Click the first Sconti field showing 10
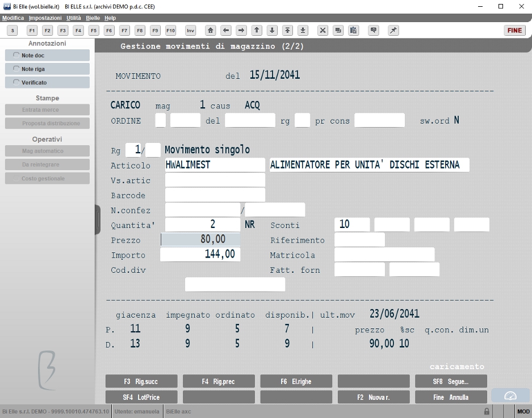Image resolution: width=532 pixels, height=418 pixels. point(352,225)
